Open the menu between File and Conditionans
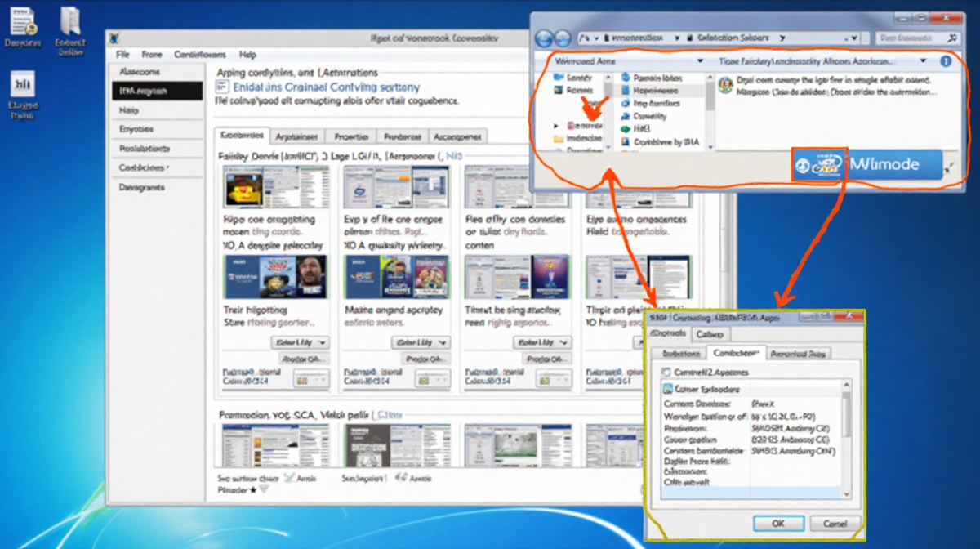The width and height of the screenshot is (980, 549). (152, 55)
